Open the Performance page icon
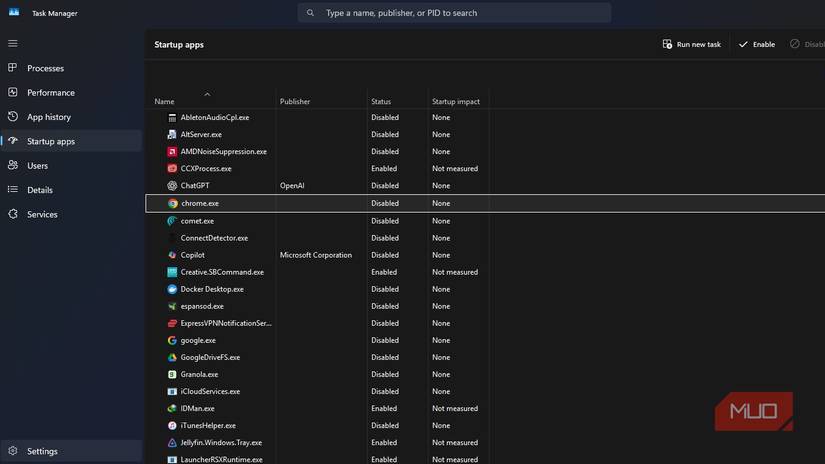 pyautogui.click(x=13, y=92)
